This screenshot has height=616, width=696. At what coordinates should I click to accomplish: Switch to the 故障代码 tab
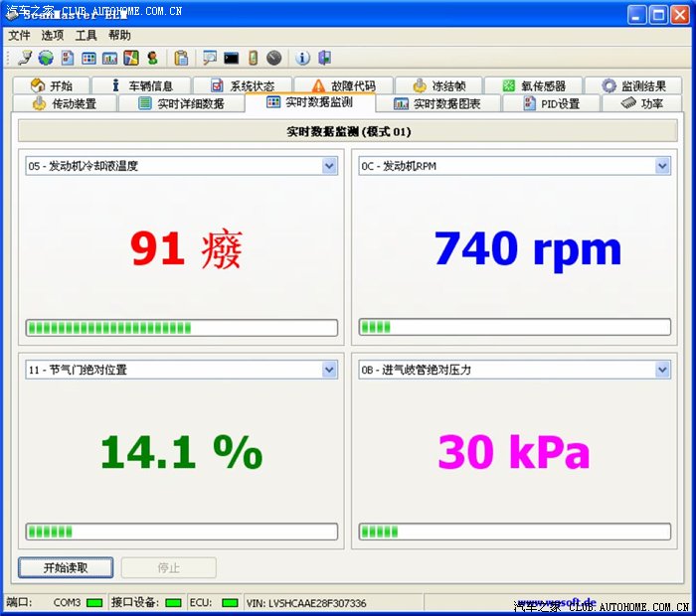343,86
